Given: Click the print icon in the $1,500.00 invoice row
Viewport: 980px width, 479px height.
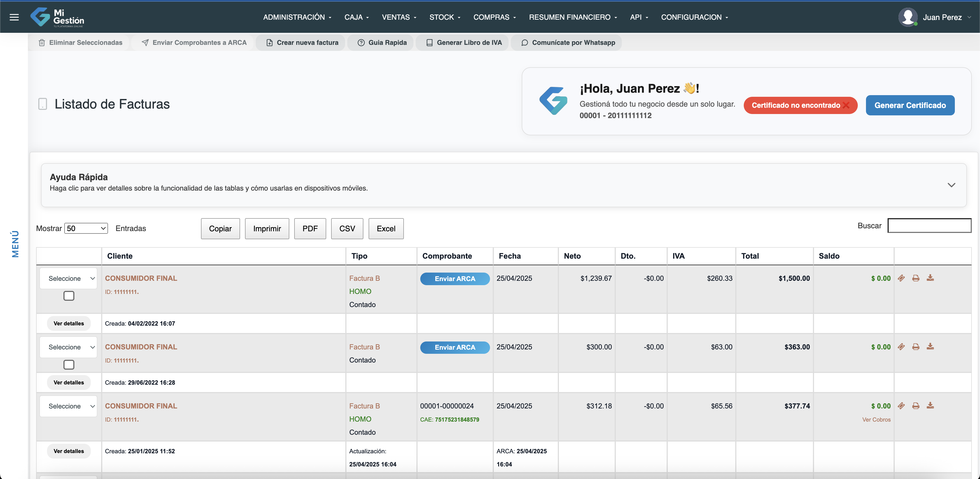Looking at the screenshot, I should 916,278.
